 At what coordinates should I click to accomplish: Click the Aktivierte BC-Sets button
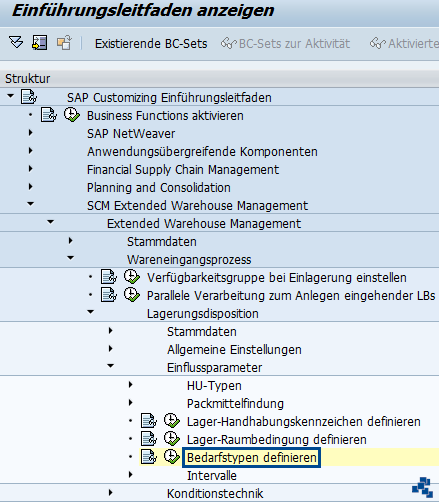404,44
